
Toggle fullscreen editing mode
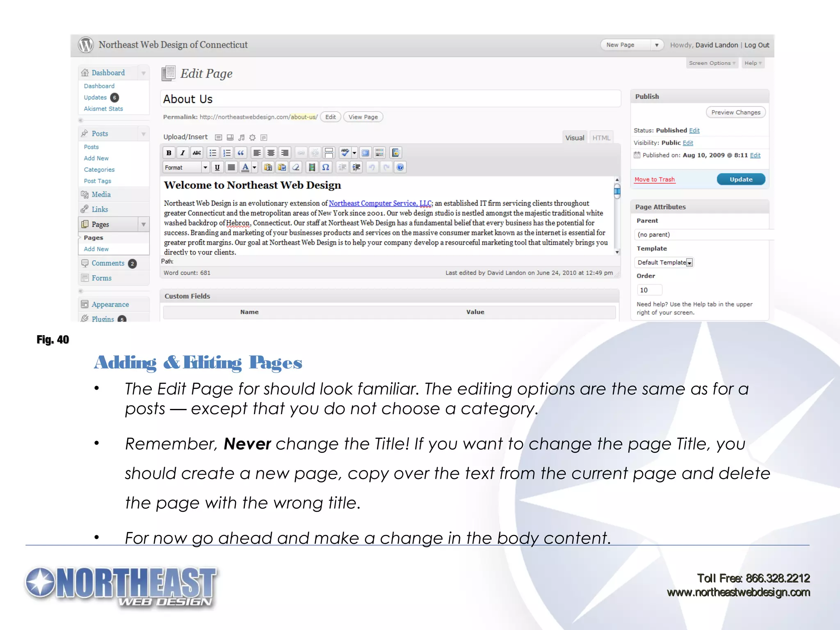[x=365, y=153]
